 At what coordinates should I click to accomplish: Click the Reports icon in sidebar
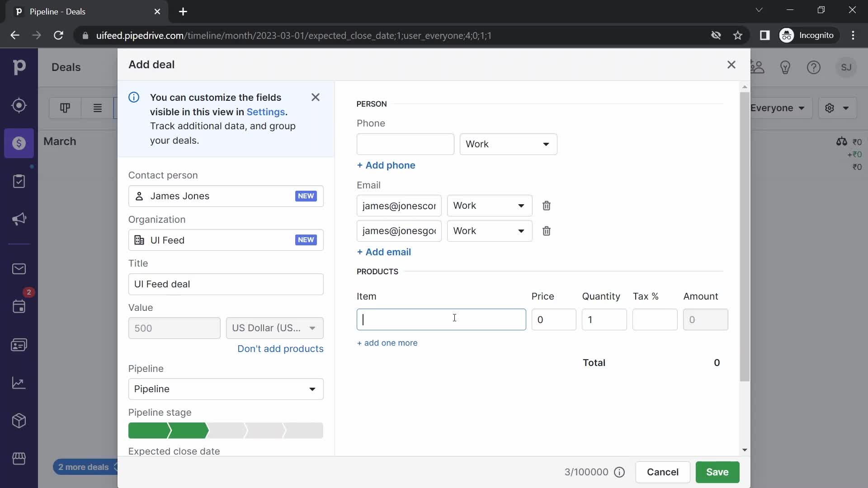pyautogui.click(x=19, y=383)
